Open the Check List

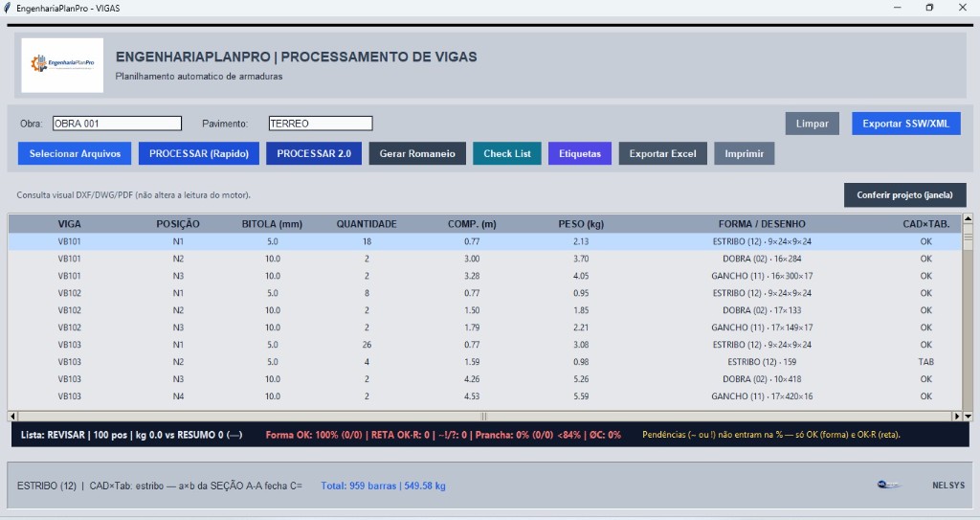507,153
